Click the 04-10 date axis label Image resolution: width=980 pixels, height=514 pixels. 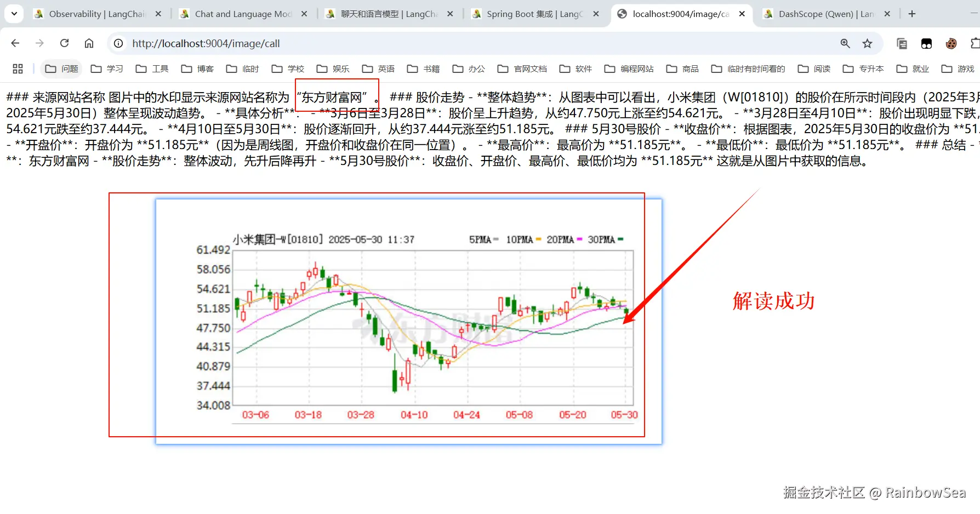click(x=414, y=415)
